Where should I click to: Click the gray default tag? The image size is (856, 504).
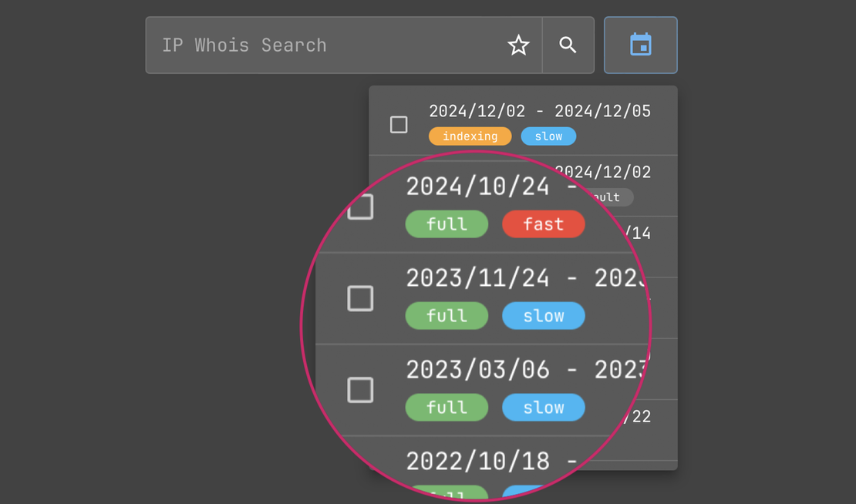(608, 197)
